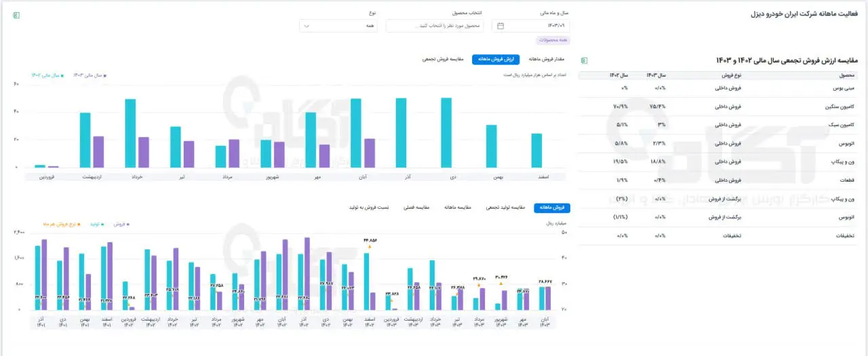Switch to the مقدار فروش ماهانه tab

pyautogui.click(x=547, y=60)
